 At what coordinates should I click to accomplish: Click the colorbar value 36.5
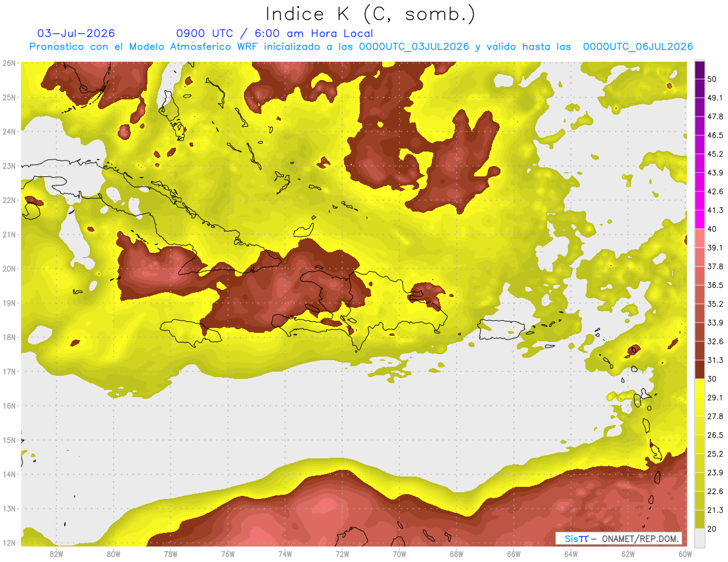[715, 285]
